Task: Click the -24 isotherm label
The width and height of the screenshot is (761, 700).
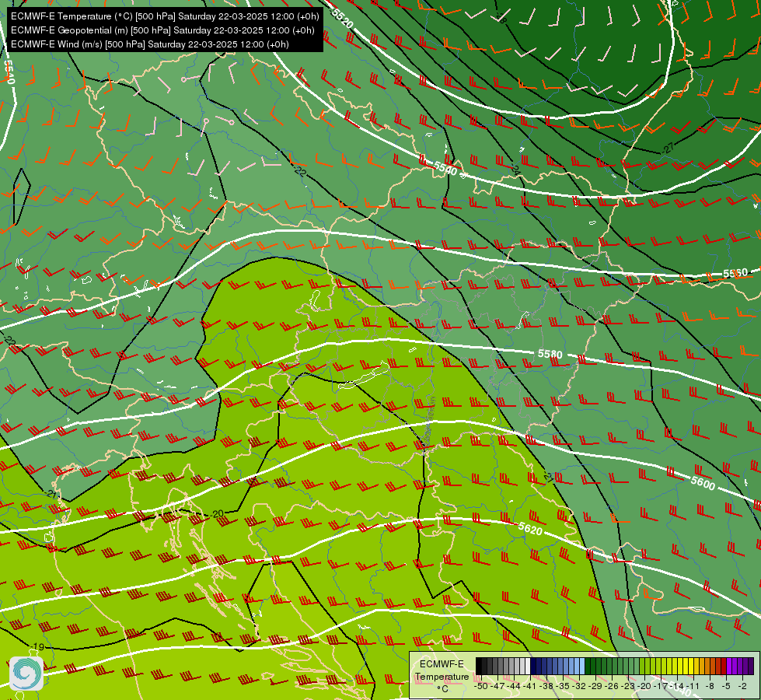Action: 516,170
